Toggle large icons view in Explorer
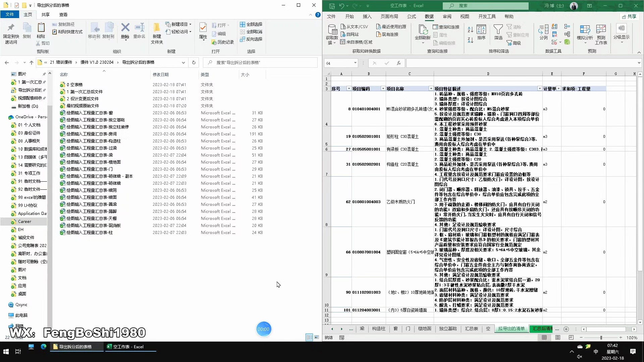Screen dimensions: 644x362 point(316,337)
